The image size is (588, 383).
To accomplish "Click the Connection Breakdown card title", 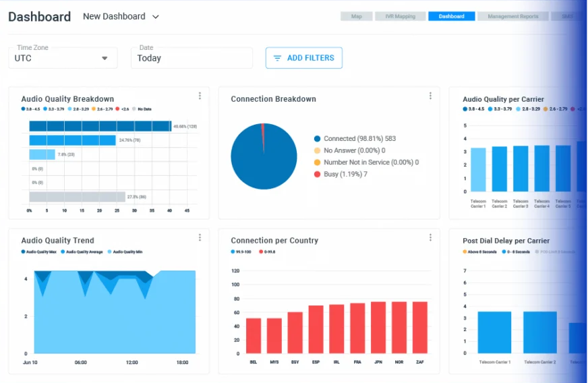I will 273,99.
